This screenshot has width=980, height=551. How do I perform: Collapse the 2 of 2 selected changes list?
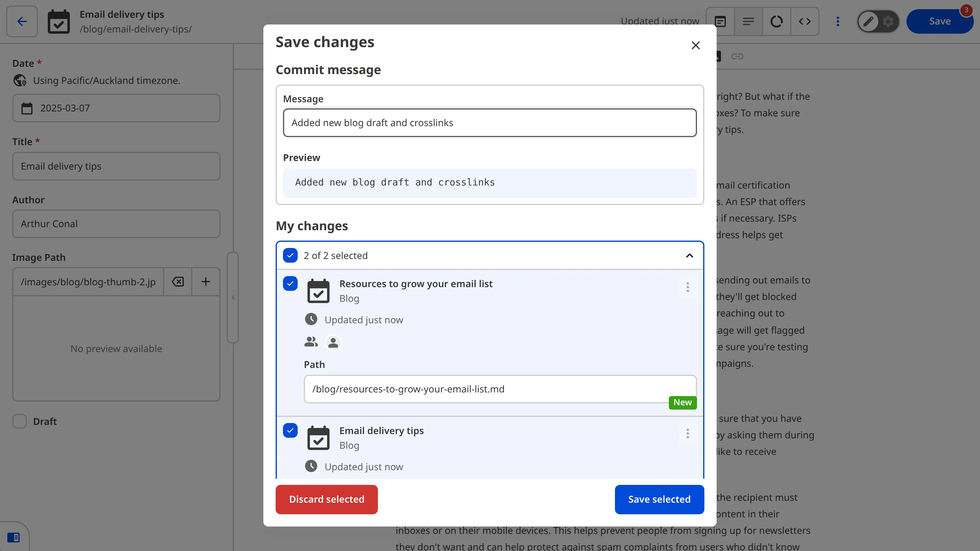[690, 255]
